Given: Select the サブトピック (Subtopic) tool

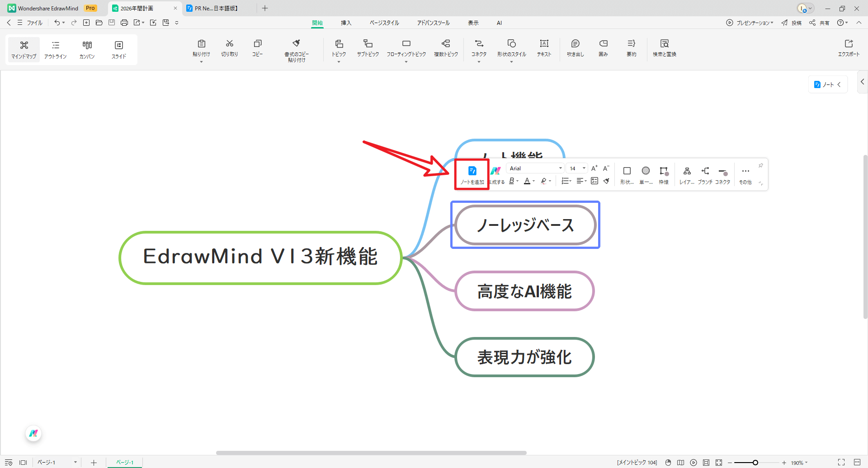Looking at the screenshot, I should click(368, 49).
